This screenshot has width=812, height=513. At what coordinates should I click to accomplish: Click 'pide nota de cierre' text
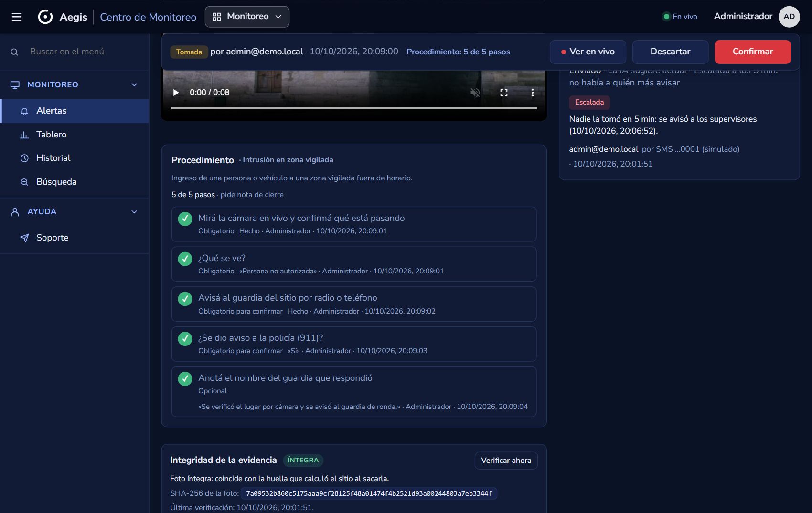click(x=252, y=195)
